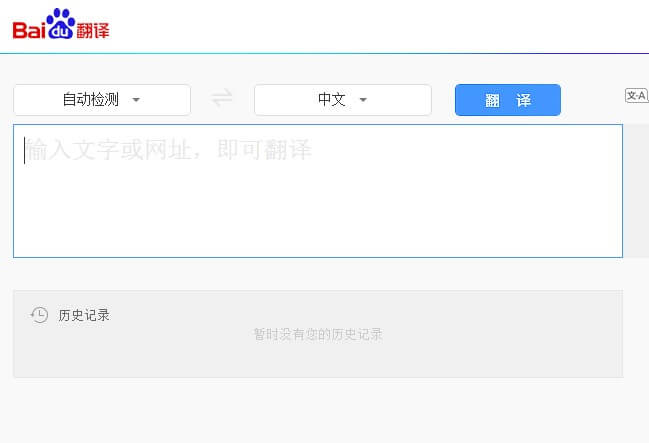Open the 文-A translation icon
This screenshot has height=443, width=649.
click(x=636, y=96)
